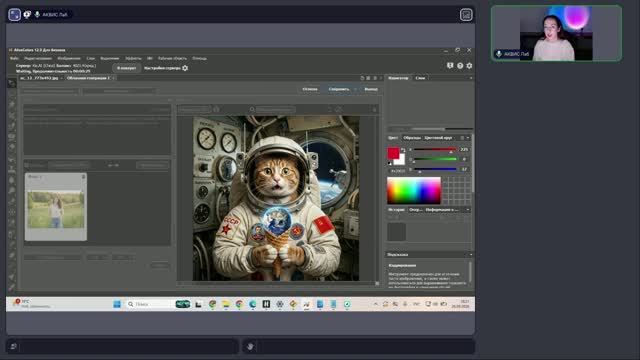Open the File menu
The image size is (640, 360).
coord(14,58)
